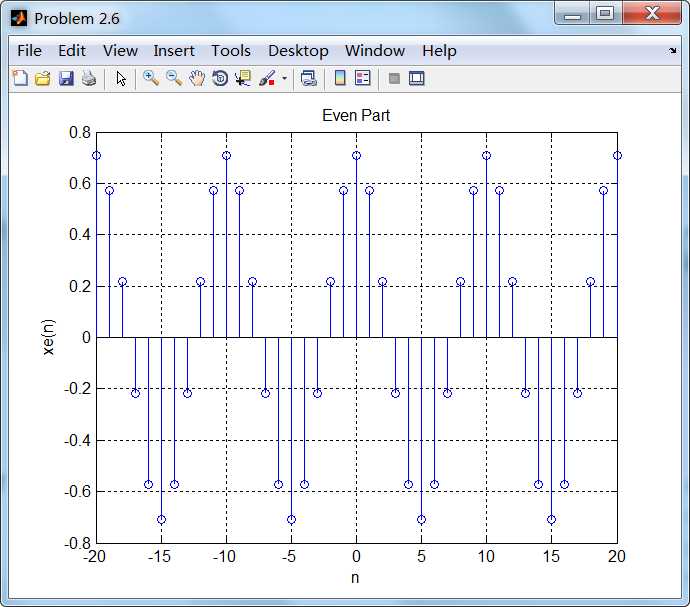The width and height of the screenshot is (690, 607).
Task: Insert a Legend using the toolbar icon
Action: pos(363,78)
